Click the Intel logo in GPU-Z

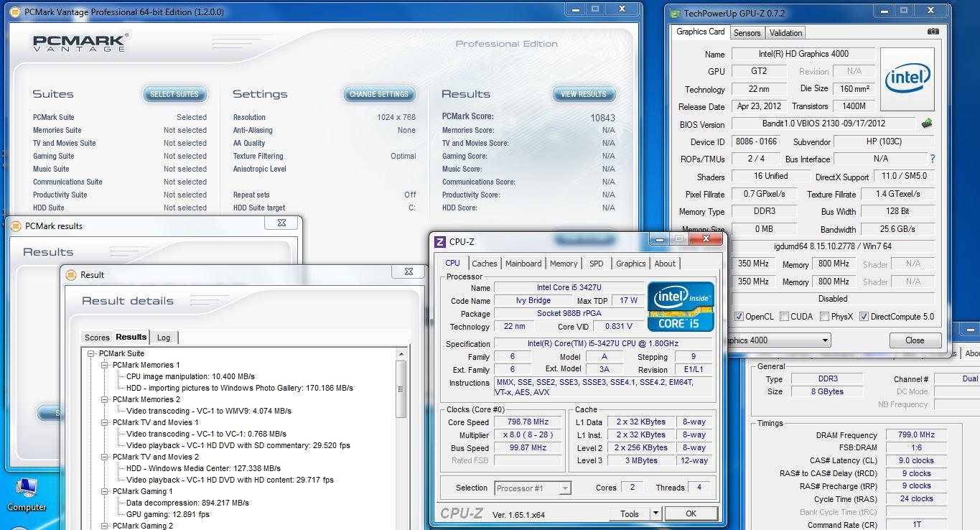907,79
